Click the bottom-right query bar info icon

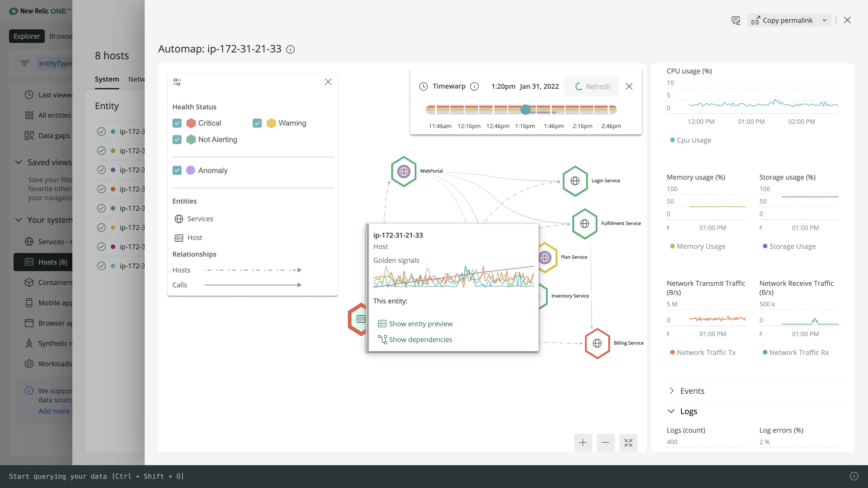click(x=854, y=476)
